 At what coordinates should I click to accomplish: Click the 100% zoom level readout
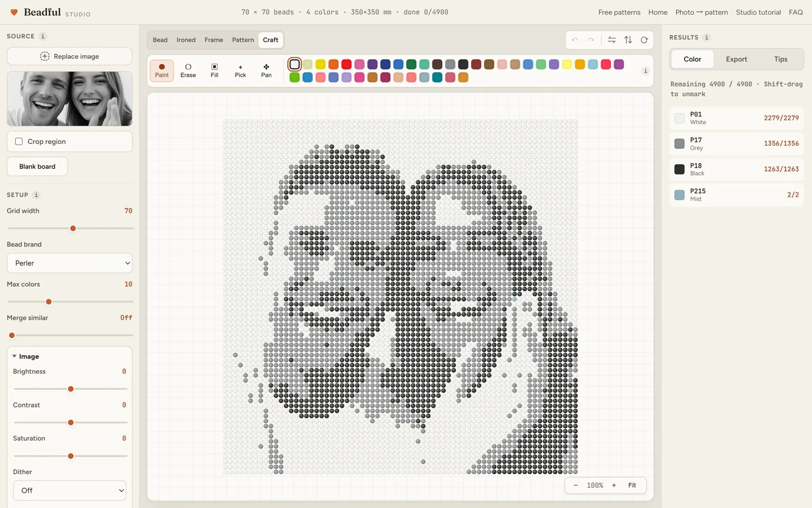point(595,485)
